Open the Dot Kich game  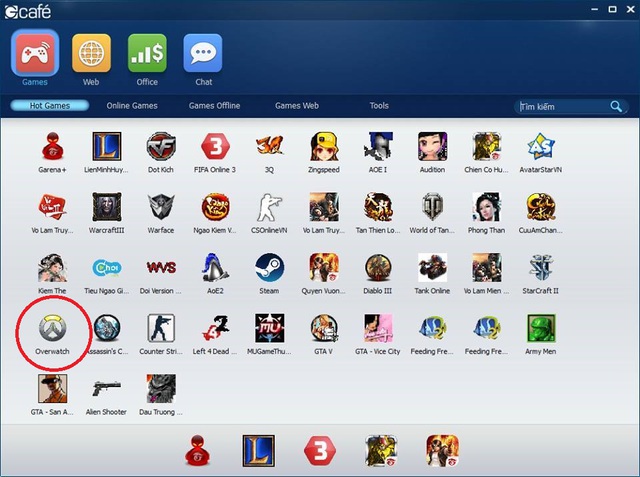[161, 153]
